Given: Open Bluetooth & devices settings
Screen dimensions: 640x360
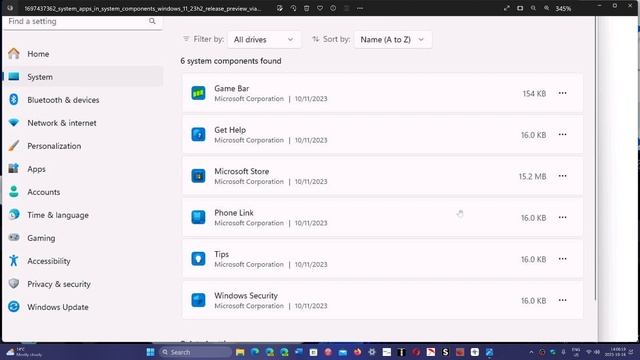Looking at the screenshot, I should [x=63, y=100].
